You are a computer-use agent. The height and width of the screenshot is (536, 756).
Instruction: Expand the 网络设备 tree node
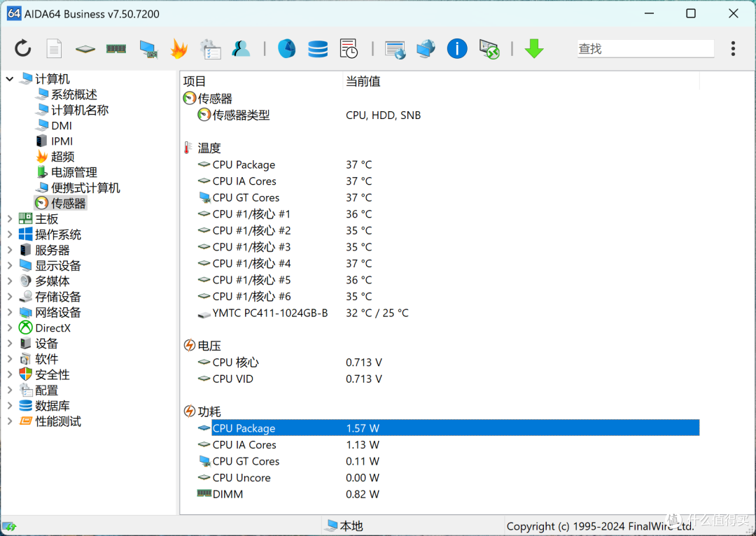(10, 312)
